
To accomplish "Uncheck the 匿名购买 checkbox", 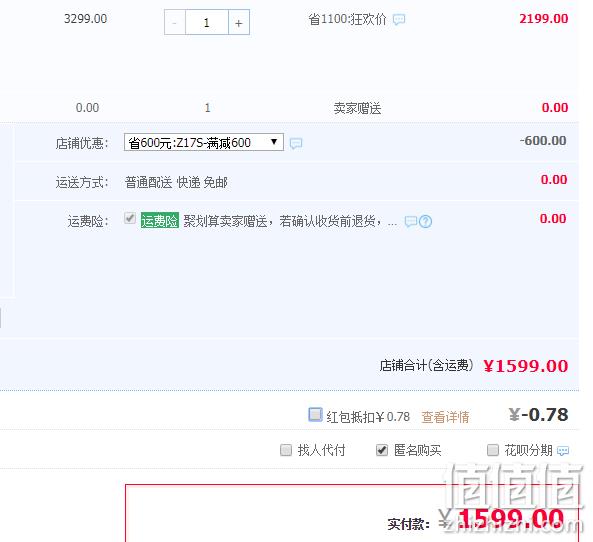I will coord(382,450).
